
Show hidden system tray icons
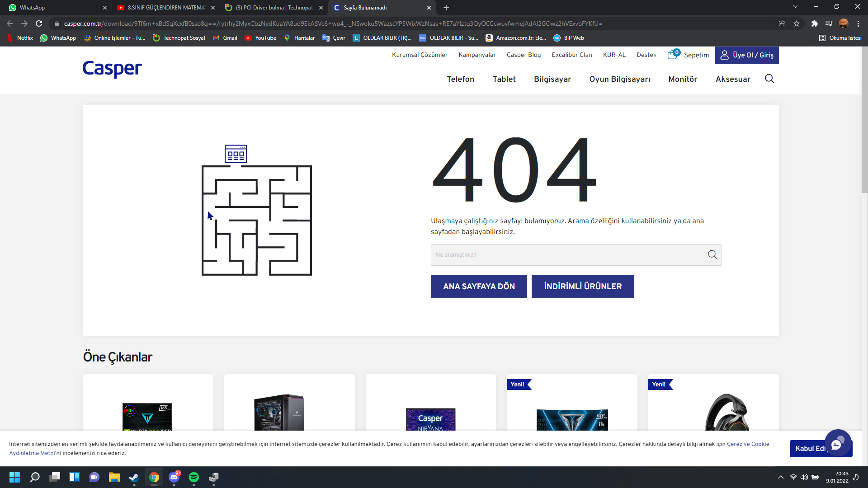(781, 477)
